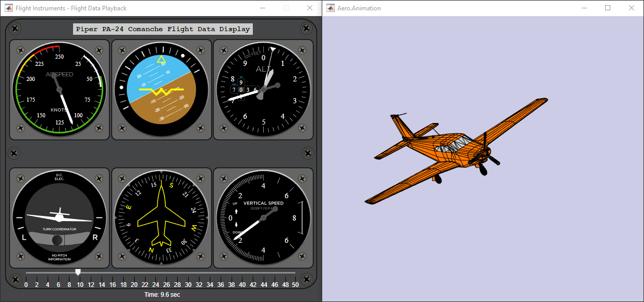Minimize the Flight Instruments window

[x=262, y=8]
